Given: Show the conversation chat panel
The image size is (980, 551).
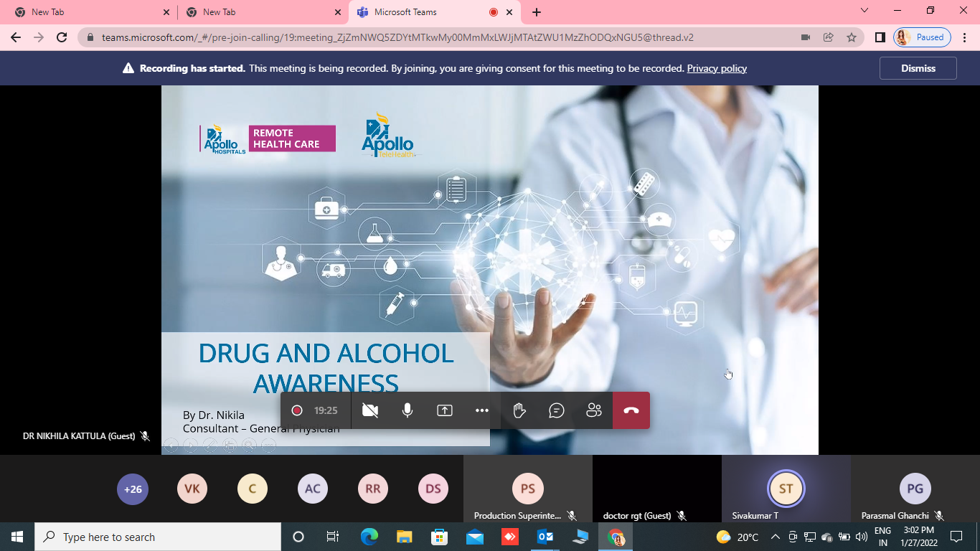Looking at the screenshot, I should tap(557, 410).
